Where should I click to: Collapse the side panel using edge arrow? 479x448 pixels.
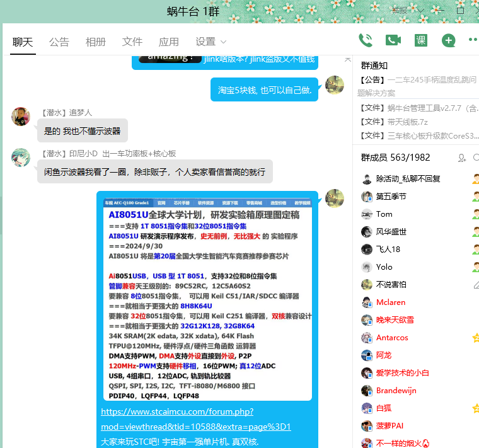pyautogui.click(x=348, y=59)
